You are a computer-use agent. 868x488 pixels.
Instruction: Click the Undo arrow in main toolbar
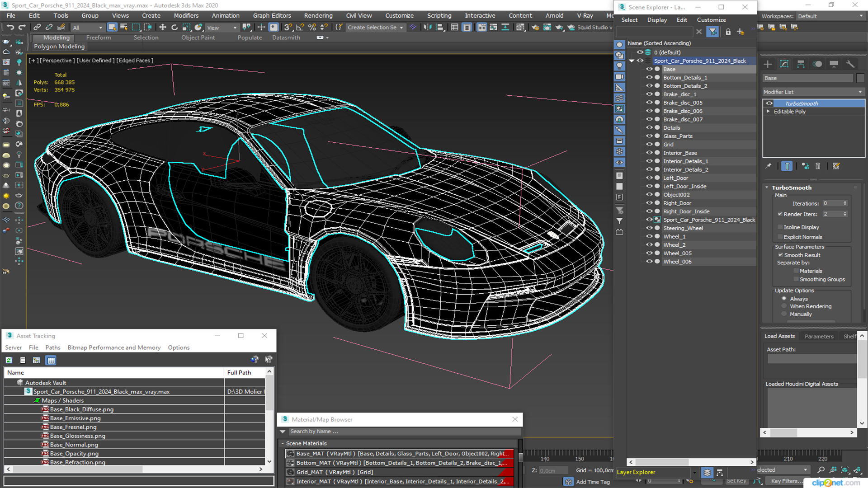10,28
